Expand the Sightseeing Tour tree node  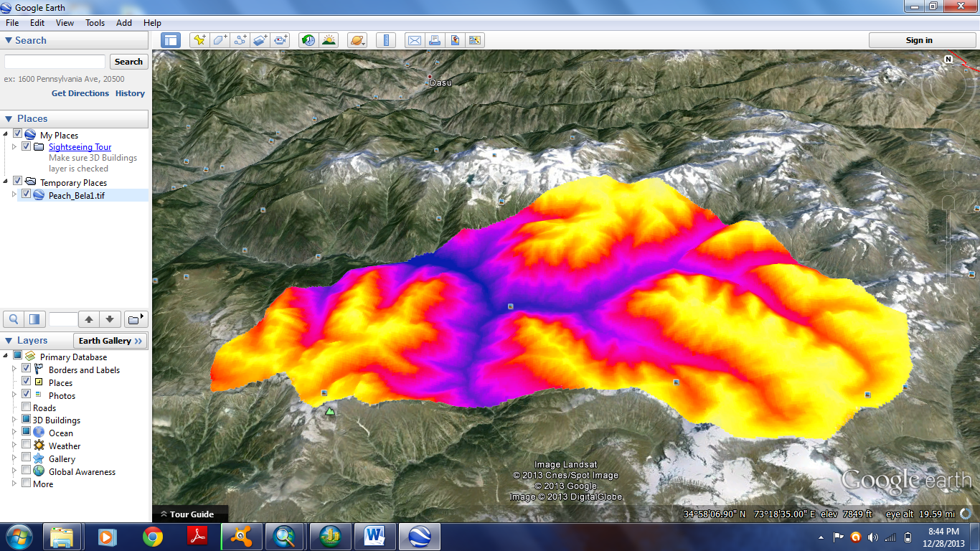[x=14, y=146]
